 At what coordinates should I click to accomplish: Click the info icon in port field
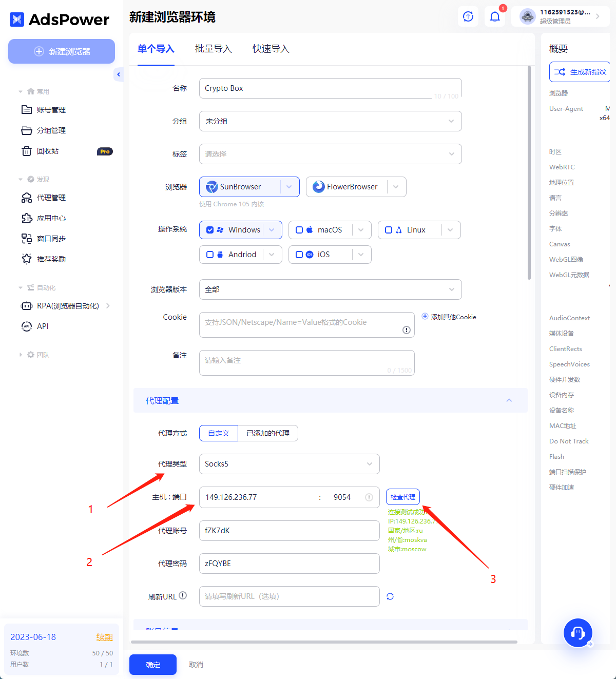click(x=369, y=497)
